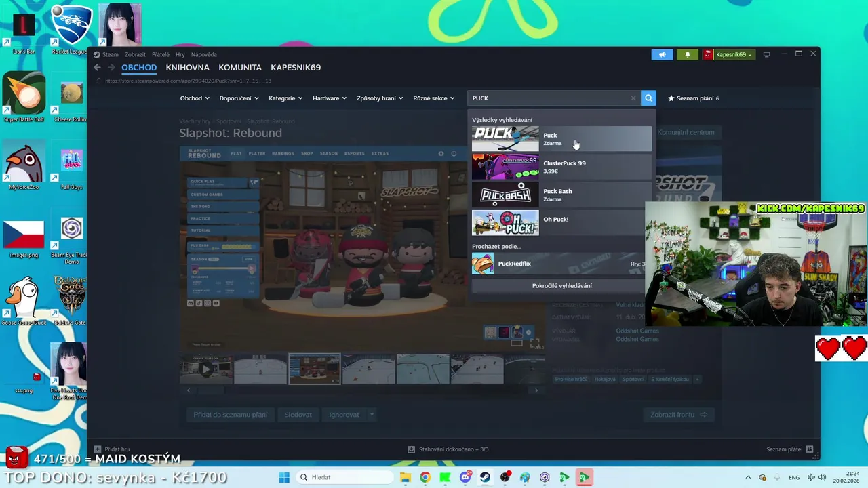
Task: Click the Zobrazit frontu button
Action: (678, 415)
